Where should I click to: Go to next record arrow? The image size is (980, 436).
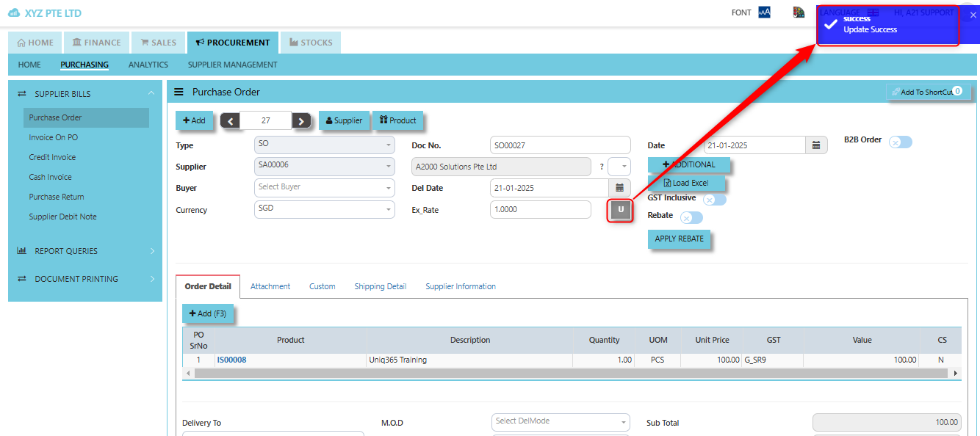(x=301, y=121)
